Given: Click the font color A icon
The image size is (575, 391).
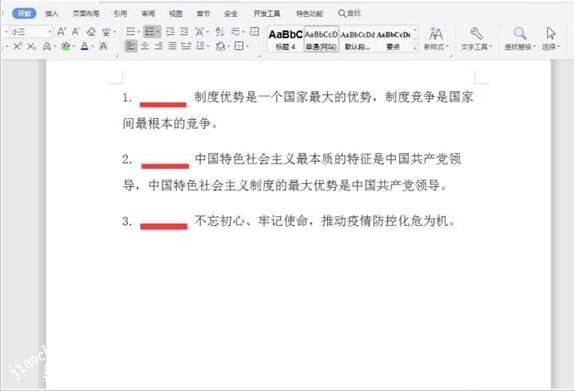Looking at the screenshot, I should click(84, 46).
